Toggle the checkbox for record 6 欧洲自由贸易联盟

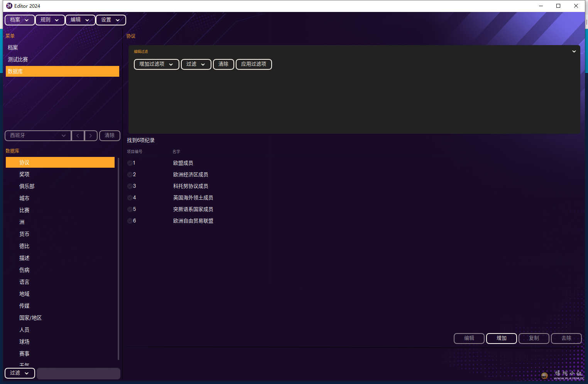pos(130,221)
